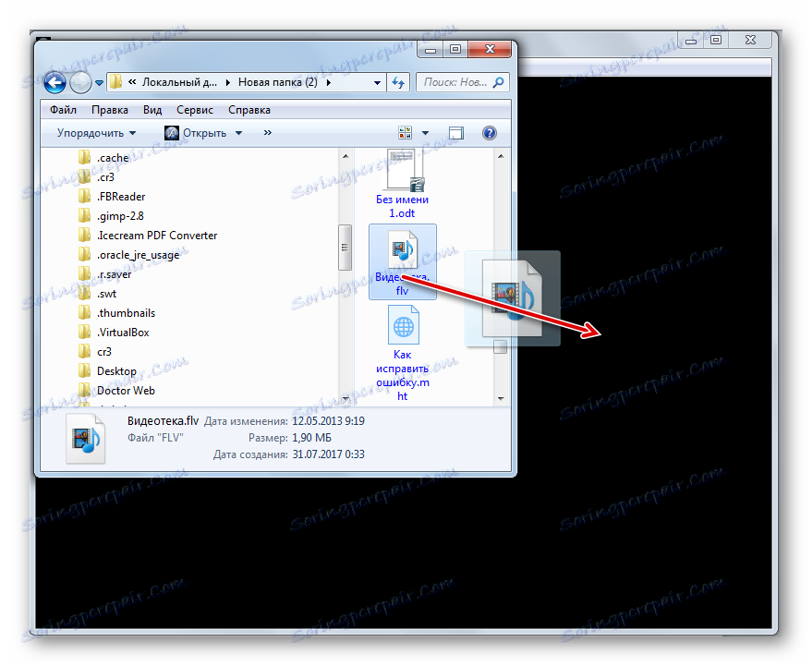Select 'Новая папка (2)' breadcrumb segment
Image resolution: width=812 pixels, height=666 pixels.
pos(277,82)
